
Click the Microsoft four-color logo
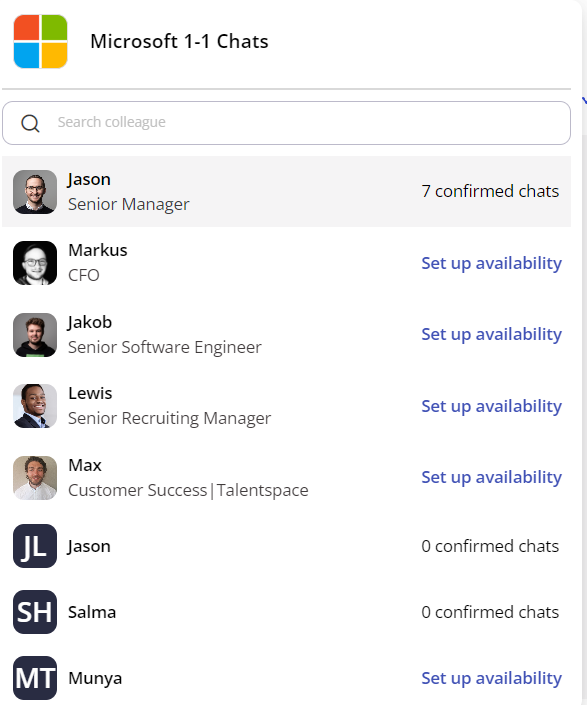[40, 41]
